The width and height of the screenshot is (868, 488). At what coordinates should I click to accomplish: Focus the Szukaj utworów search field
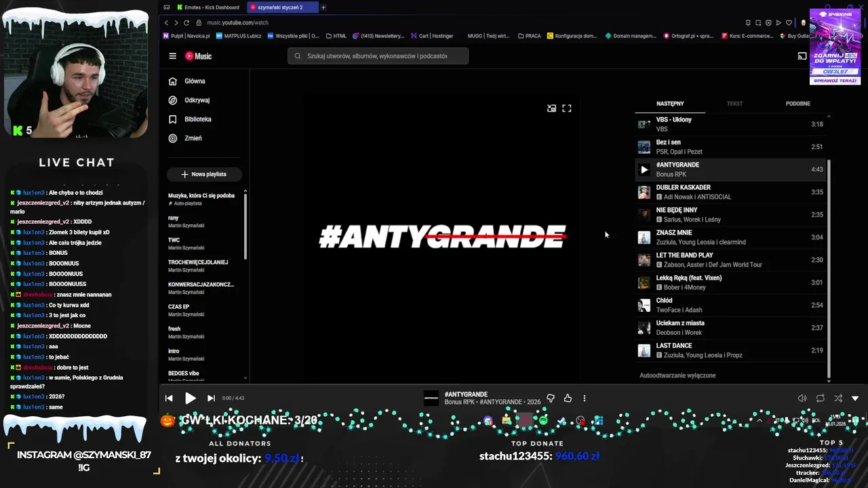pos(378,56)
